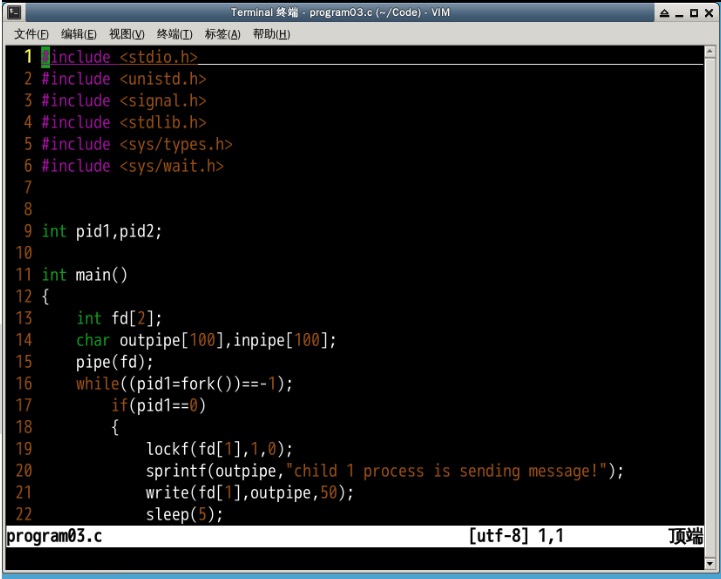Open the 视图(V) menu
Screen dimensions: 721x579
point(127,34)
